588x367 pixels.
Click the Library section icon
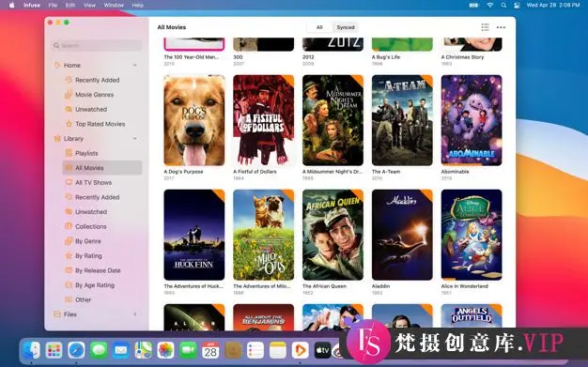pyautogui.click(x=57, y=139)
